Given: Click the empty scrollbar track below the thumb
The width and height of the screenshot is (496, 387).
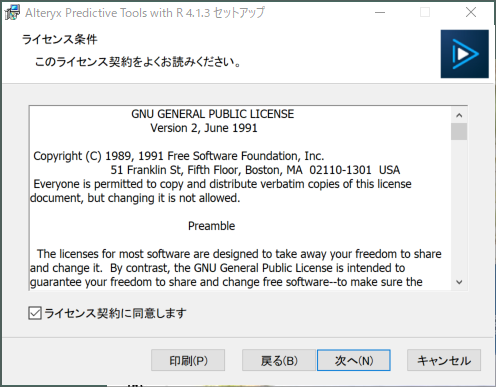Looking at the screenshot, I should pyautogui.click(x=459, y=207).
